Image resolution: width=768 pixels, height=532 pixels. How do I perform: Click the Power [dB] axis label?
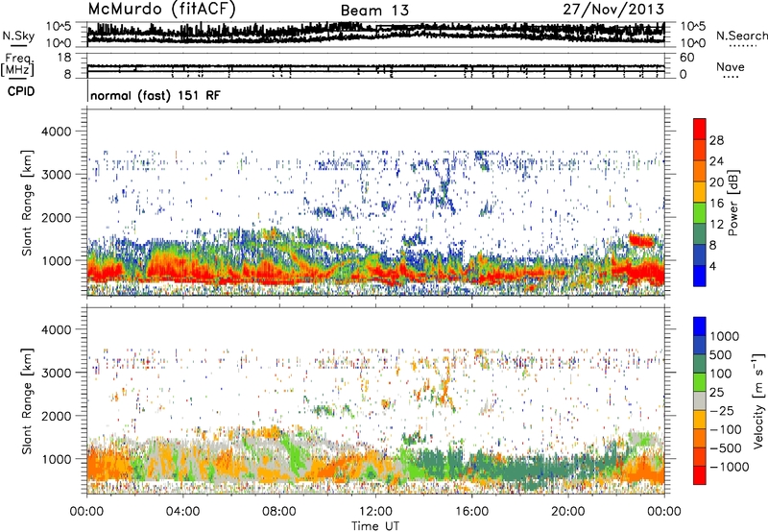click(x=733, y=203)
